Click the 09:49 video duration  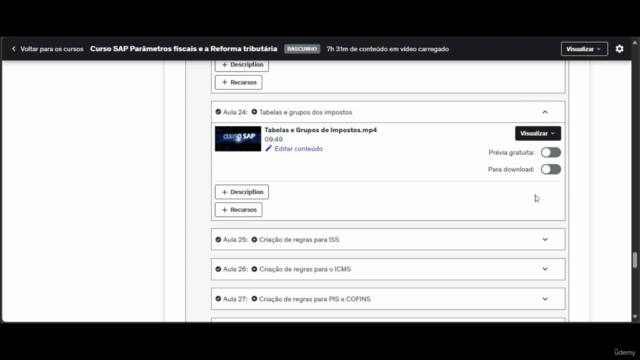click(273, 139)
